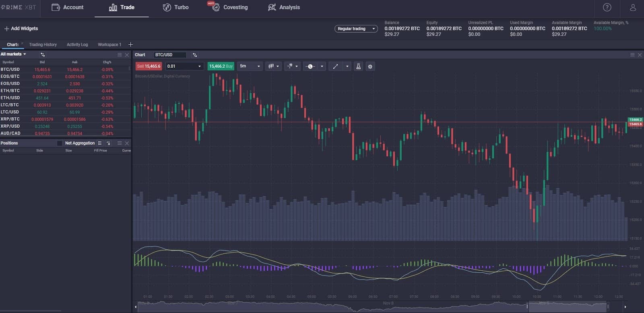Image resolution: width=644 pixels, height=313 pixels.
Task: Select the EOS/BTC market row
Action: (x=65, y=77)
